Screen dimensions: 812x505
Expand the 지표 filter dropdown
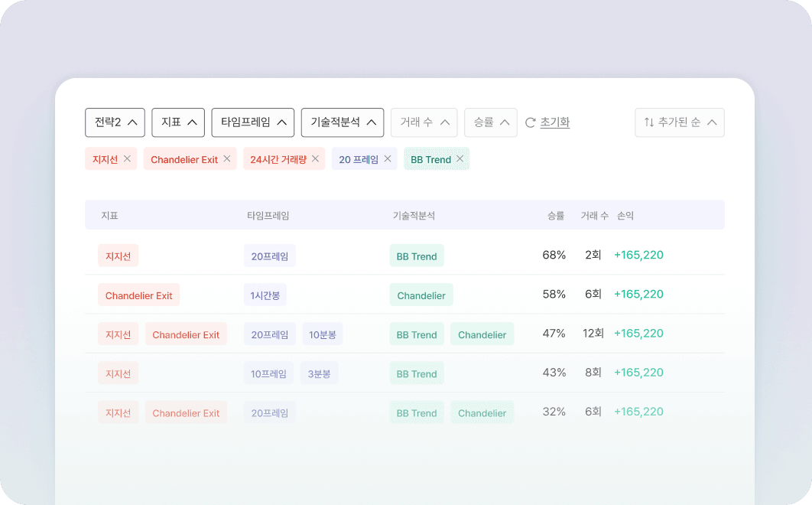[x=178, y=122]
